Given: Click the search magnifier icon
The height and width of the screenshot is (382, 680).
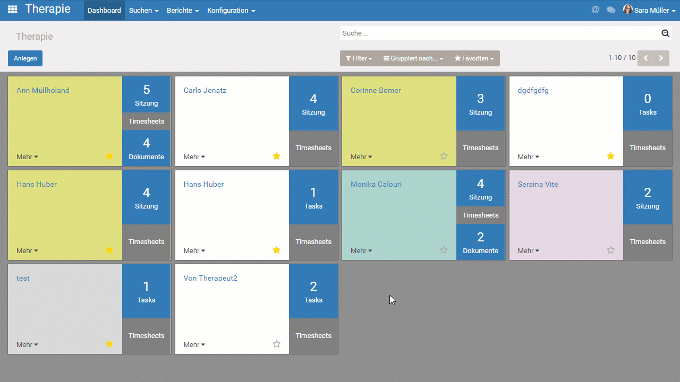Looking at the screenshot, I should [665, 33].
